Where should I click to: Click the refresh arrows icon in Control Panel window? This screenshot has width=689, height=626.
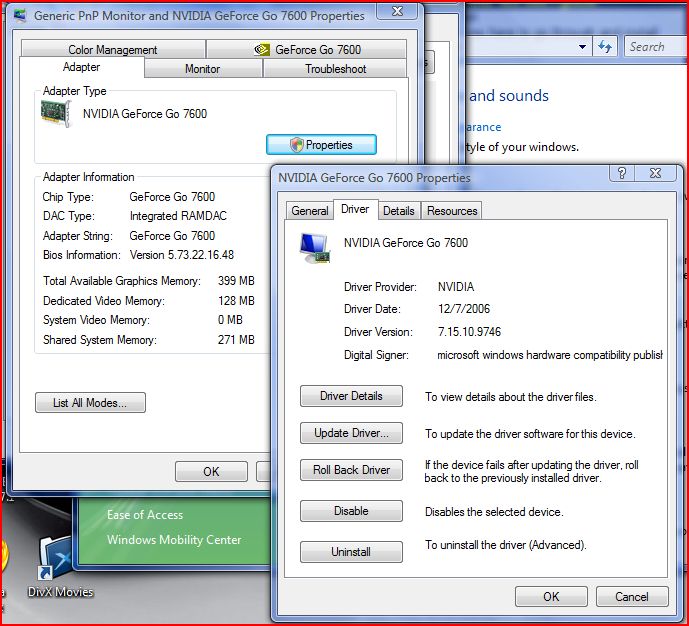click(605, 46)
